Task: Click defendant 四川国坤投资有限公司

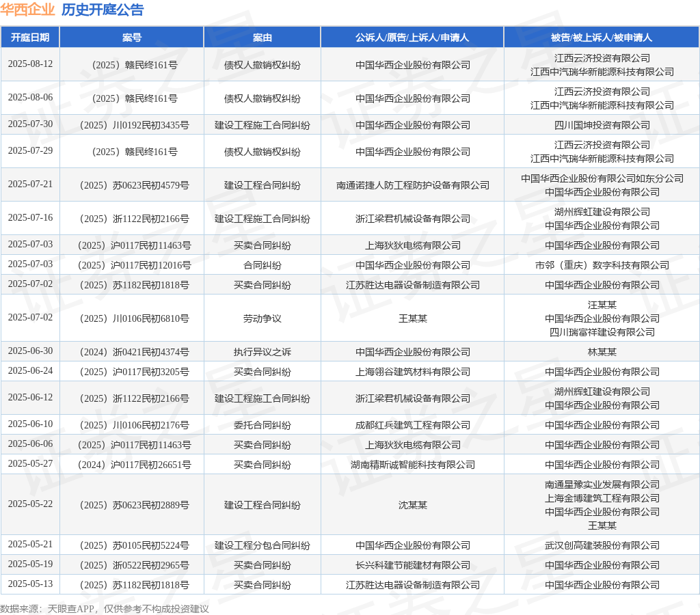Action: pos(602,126)
